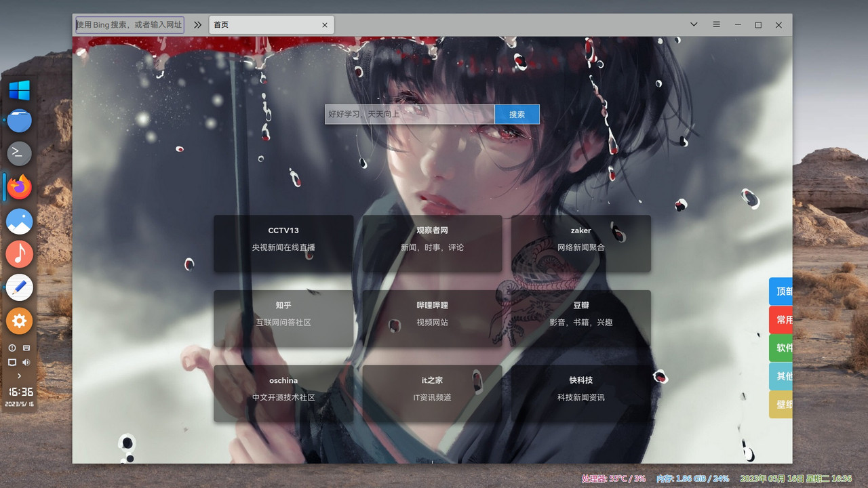
Task: Click the 处理器 temperature status text
Action: coord(614,479)
